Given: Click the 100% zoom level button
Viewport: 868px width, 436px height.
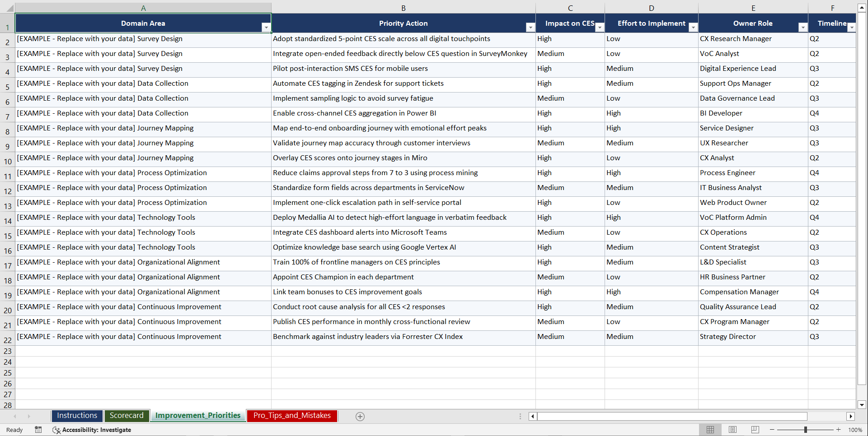Looking at the screenshot, I should [x=855, y=430].
